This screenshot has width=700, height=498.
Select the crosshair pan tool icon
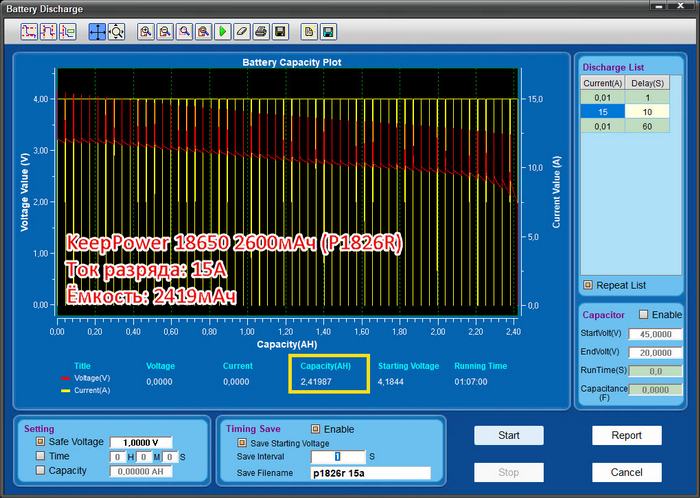click(x=97, y=32)
